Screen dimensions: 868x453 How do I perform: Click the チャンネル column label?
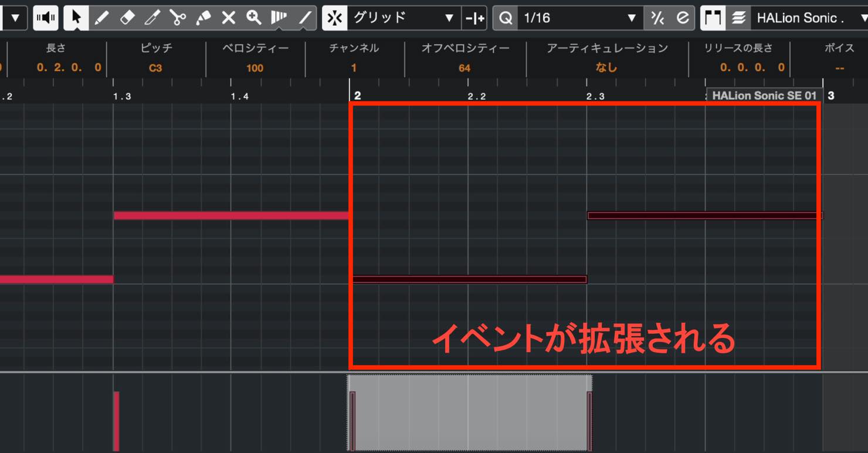pos(354,48)
